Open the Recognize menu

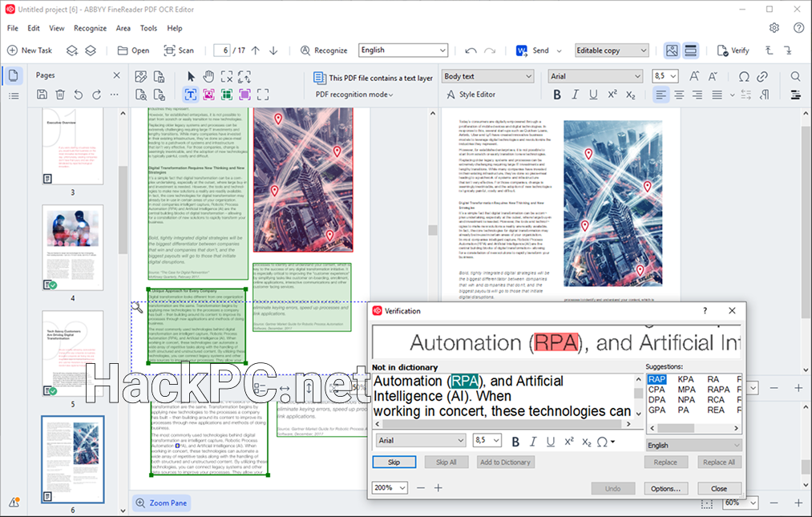coord(90,28)
